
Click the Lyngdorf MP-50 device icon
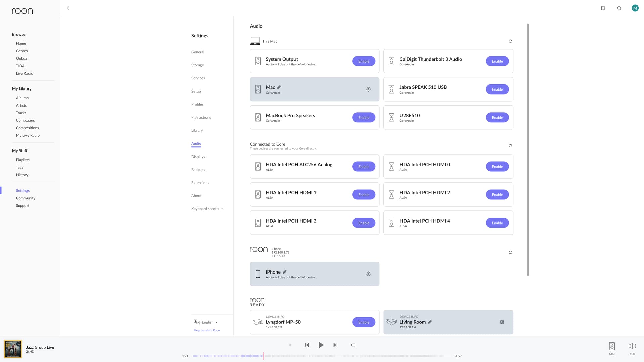258,322
